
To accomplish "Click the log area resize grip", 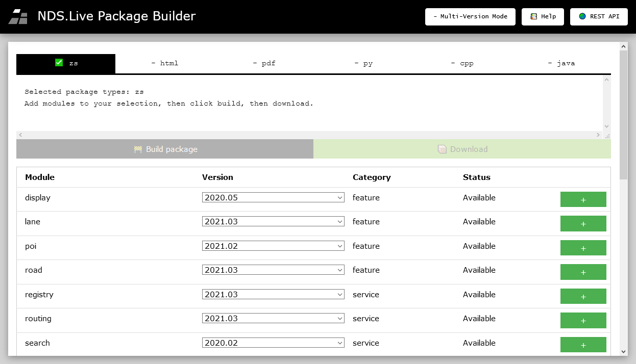I will (607, 135).
